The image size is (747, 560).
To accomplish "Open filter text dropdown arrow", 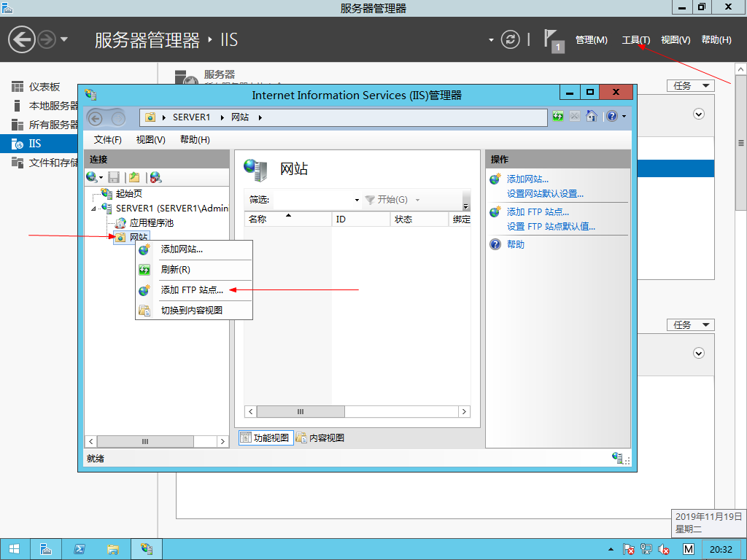I will [x=357, y=200].
